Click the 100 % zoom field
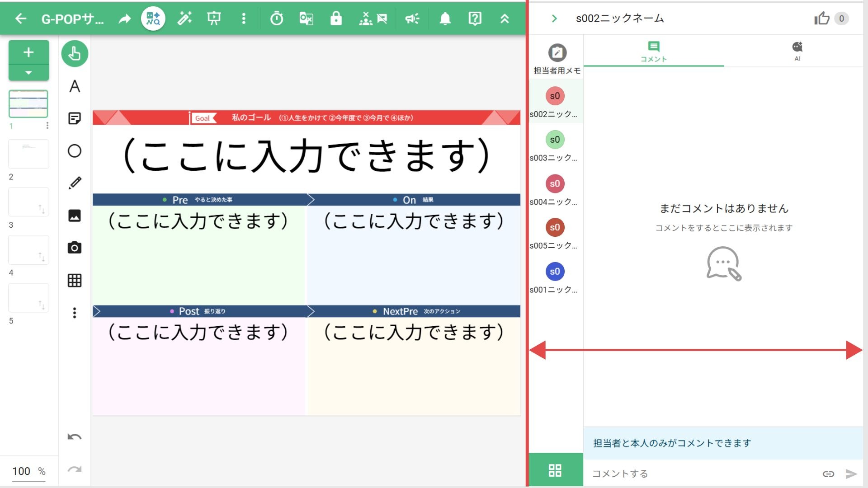The height and width of the screenshot is (488, 868). tap(29, 471)
